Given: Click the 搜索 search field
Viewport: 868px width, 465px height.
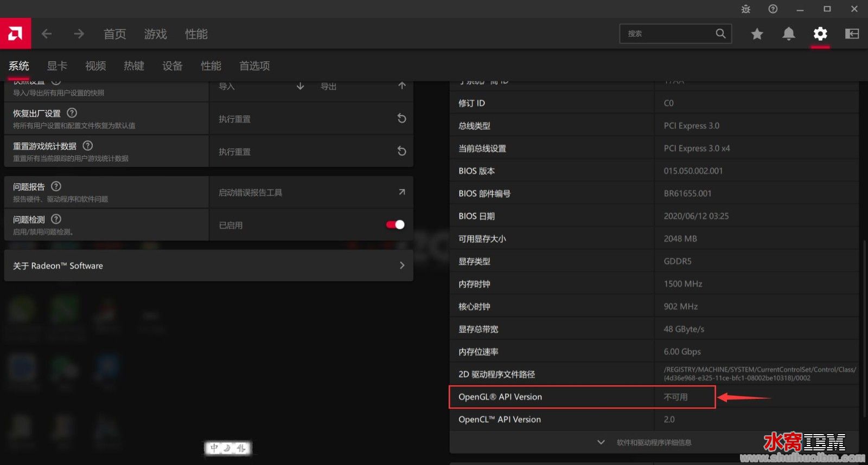Looking at the screenshot, I should pyautogui.click(x=675, y=34).
